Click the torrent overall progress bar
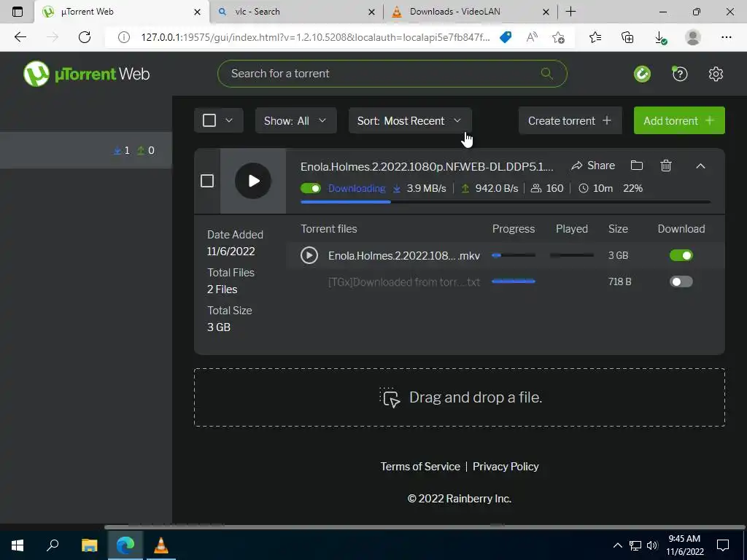Viewport: 747px width, 560px height. [506, 202]
